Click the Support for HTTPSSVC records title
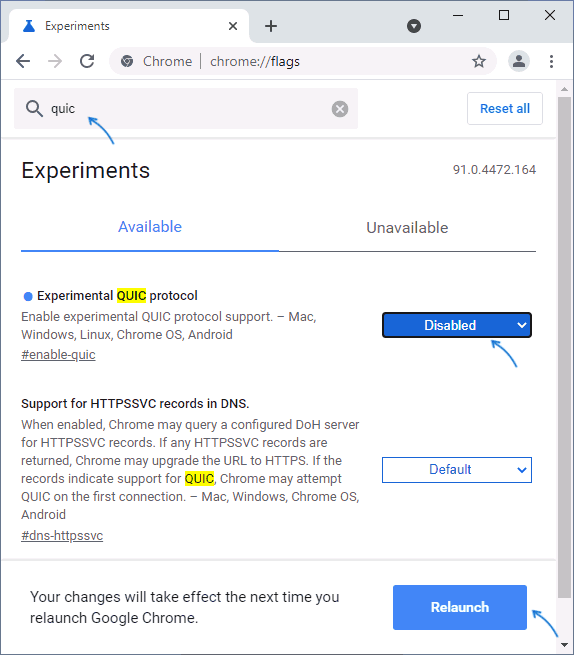Viewport: 574px width, 655px height. tap(135, 404)
